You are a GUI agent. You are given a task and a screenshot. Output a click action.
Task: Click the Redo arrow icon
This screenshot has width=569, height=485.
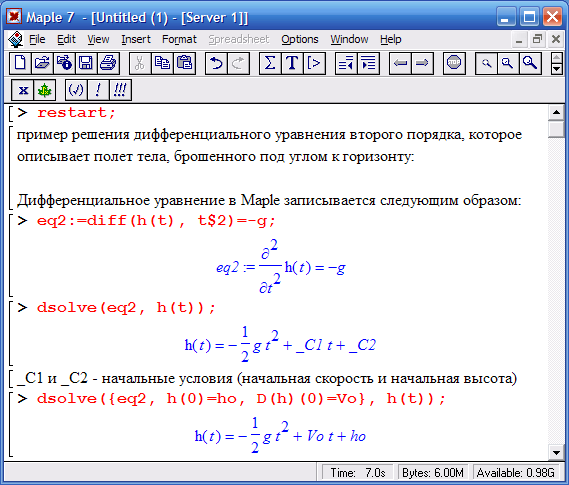tap(238, 63)
